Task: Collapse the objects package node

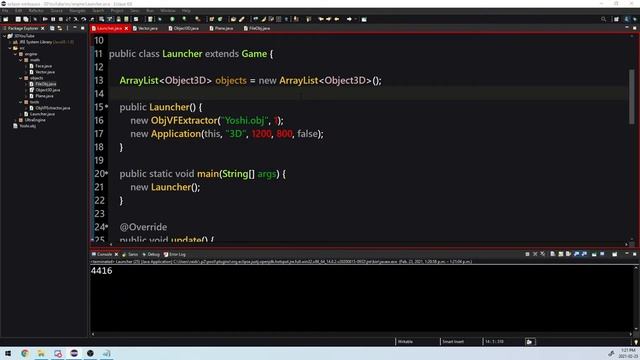Action: coord(20,78)
